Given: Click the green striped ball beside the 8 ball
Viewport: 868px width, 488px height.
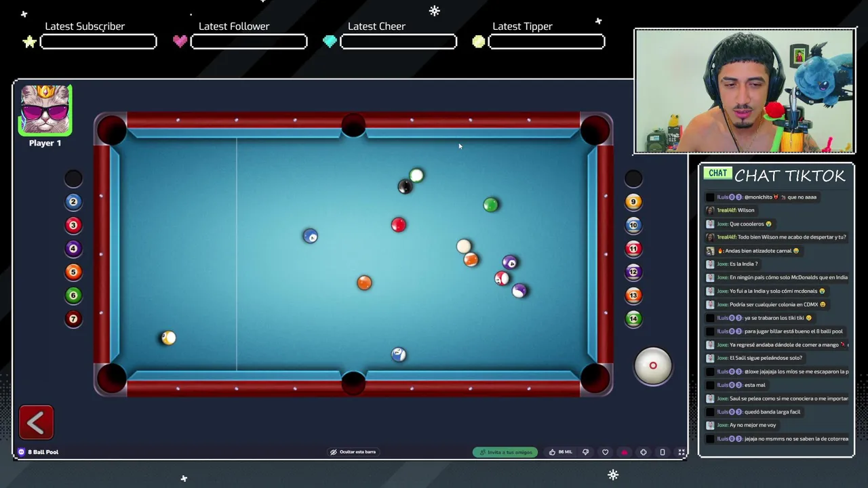Looking at the screenshot, I should pyautogui.click(x=416, y=176).
